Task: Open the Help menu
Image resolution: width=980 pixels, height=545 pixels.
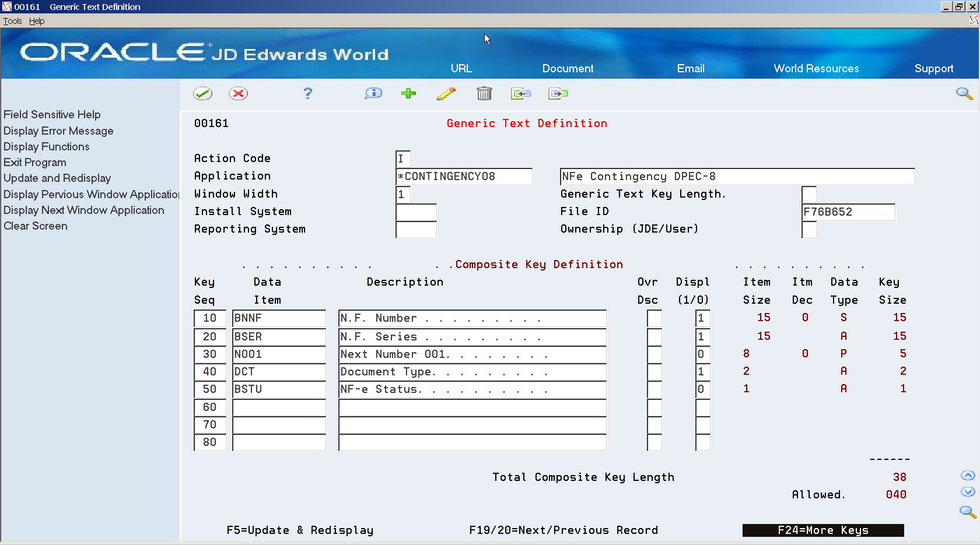Action: point(37,21)
